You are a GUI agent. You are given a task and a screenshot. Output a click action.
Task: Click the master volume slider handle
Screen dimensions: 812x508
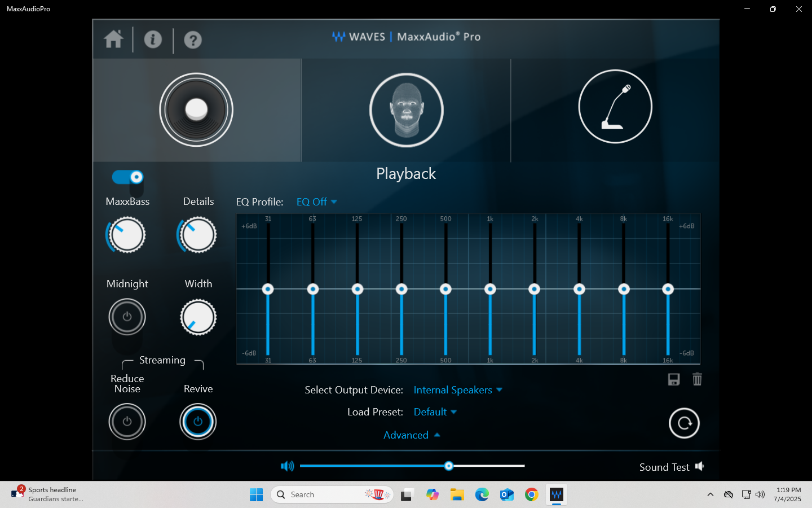(x=449, y=466)
